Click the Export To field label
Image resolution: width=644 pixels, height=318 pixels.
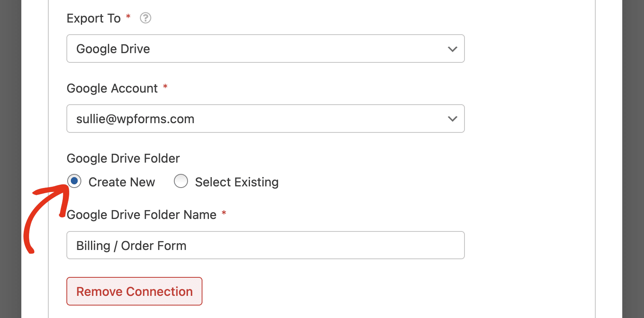click(x=94, y=19)
